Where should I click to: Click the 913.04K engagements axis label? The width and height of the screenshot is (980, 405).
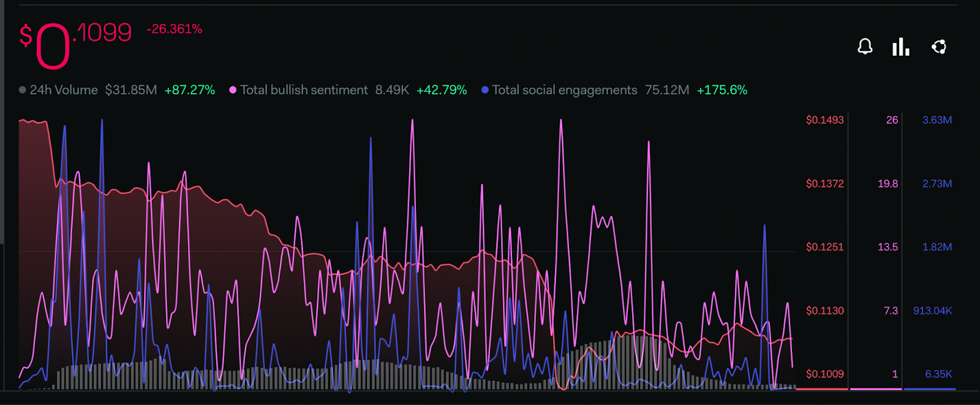[x=933, y=311]
